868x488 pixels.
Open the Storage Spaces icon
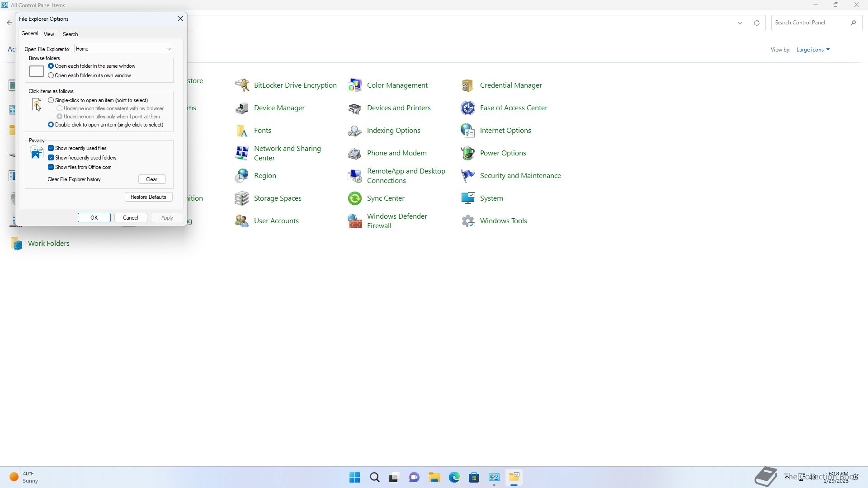(242, 198)
